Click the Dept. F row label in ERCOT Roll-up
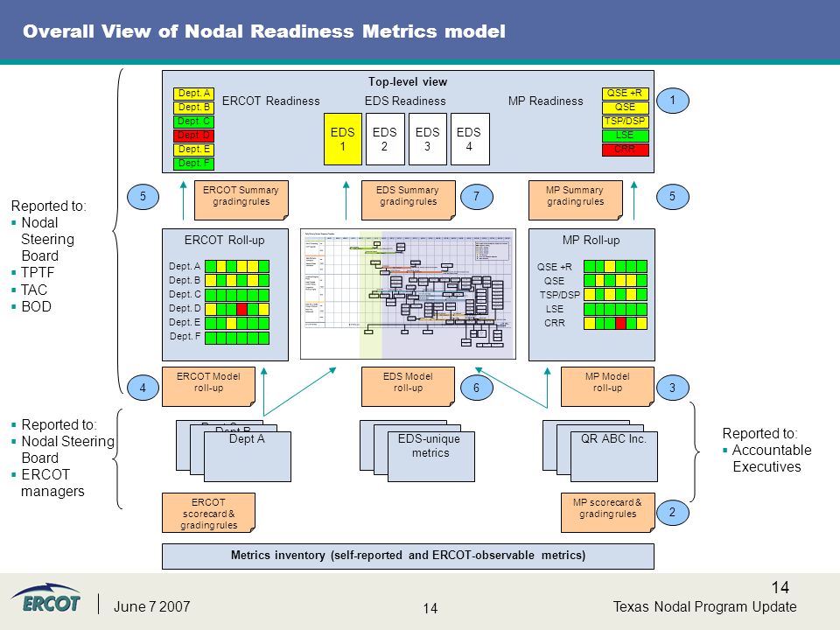This screenshot has height=630, width=840. [185, 336]
